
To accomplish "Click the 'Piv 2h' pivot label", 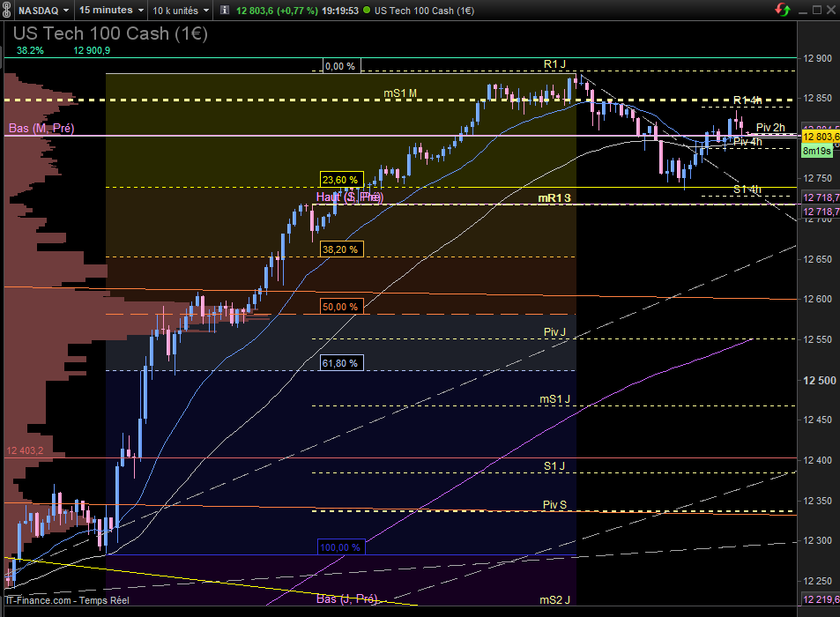I will [x=770, y=128].
